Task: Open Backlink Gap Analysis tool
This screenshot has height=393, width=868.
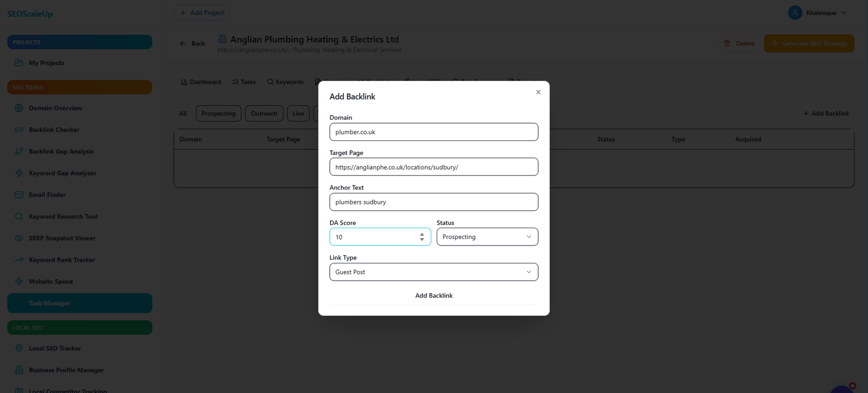Action: click(79, 151)
